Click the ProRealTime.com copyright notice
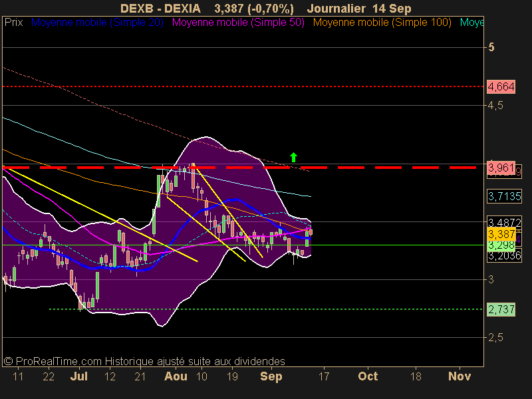The width and height of the screenshot is (532, 399). [144, 361]
